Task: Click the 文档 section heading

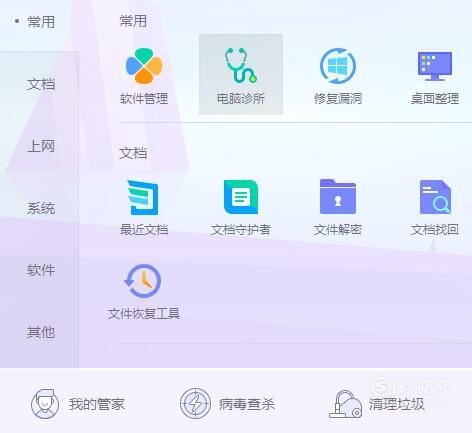Action: [x=133, y=153]
